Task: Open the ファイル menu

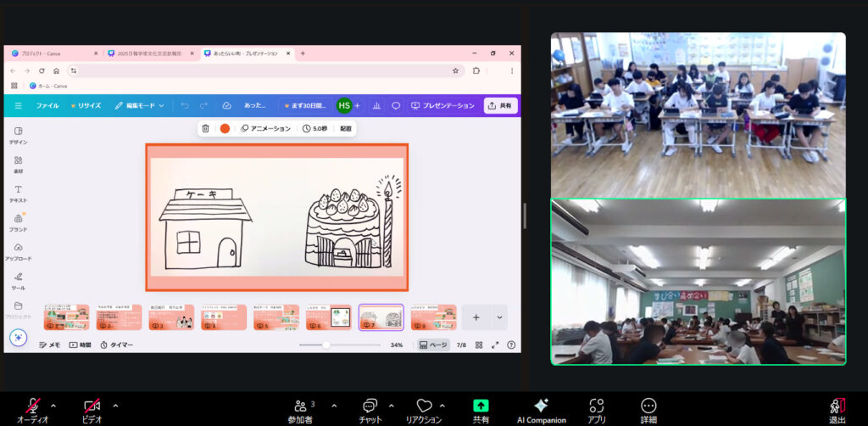Action: pyautogui.click(x=47, y=106)
